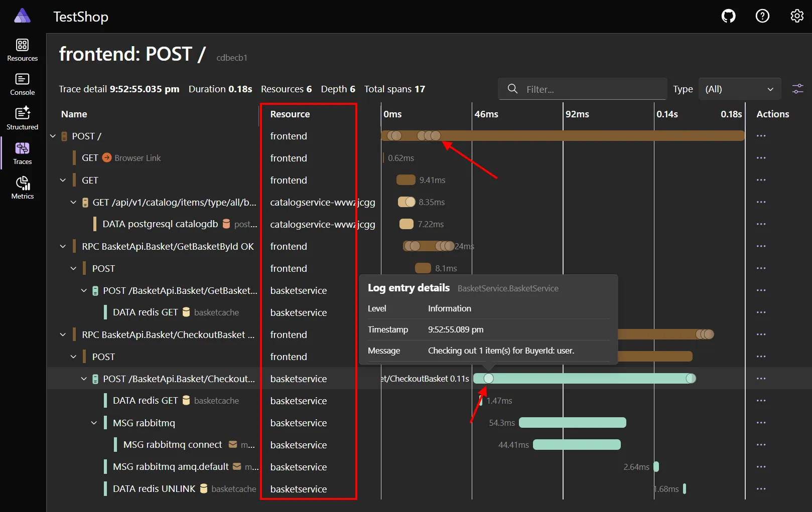812x512 pixels.
Task: Collapse the GET /api/v1/catalog items span
Action: pos(73,202)
